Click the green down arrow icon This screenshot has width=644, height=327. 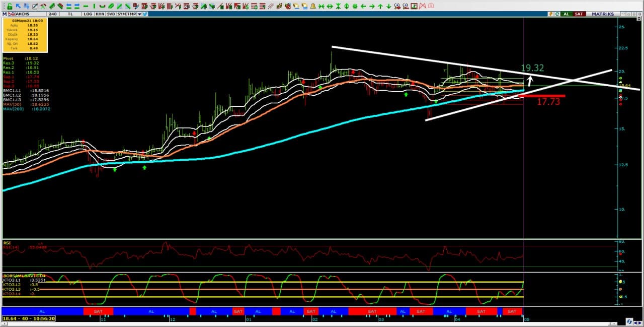(388, 6)
